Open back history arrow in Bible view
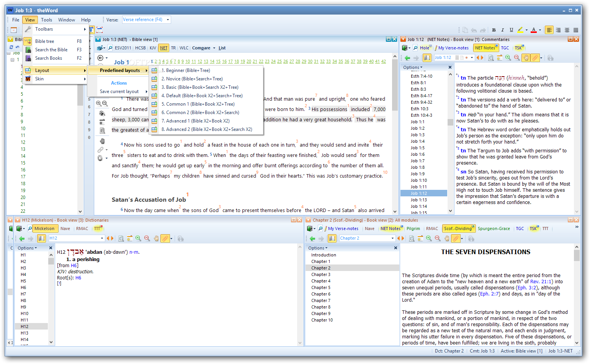 tap(100, 58)
